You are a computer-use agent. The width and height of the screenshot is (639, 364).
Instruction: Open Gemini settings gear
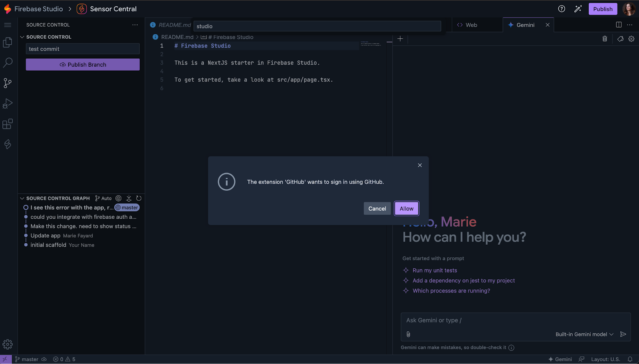631,39
